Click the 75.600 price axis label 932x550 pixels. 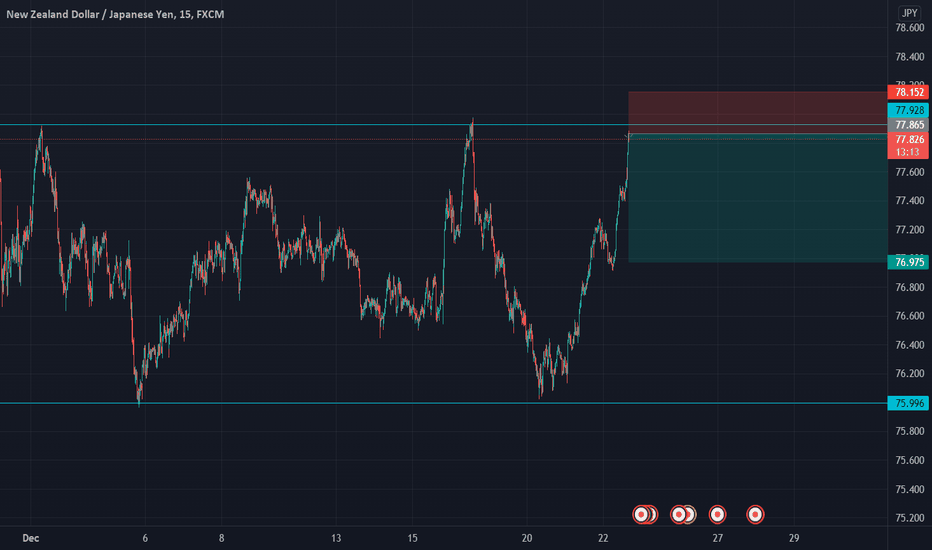(909, 460)
